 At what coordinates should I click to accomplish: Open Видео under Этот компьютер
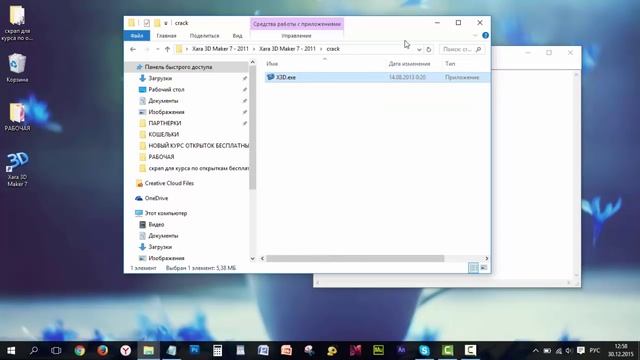(156, 224)
